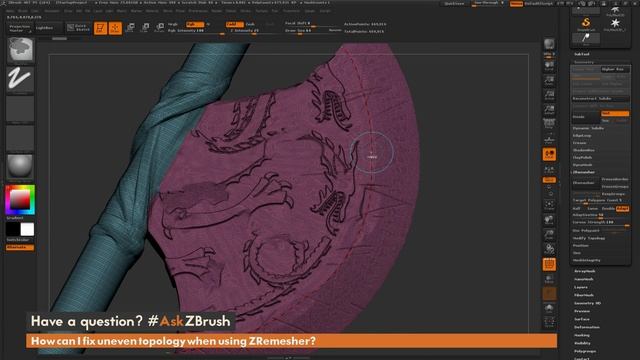The height and width of the screenshot is (360, 640).
Task: Toggle PolyF polyframe display
Action: point(549,264)
